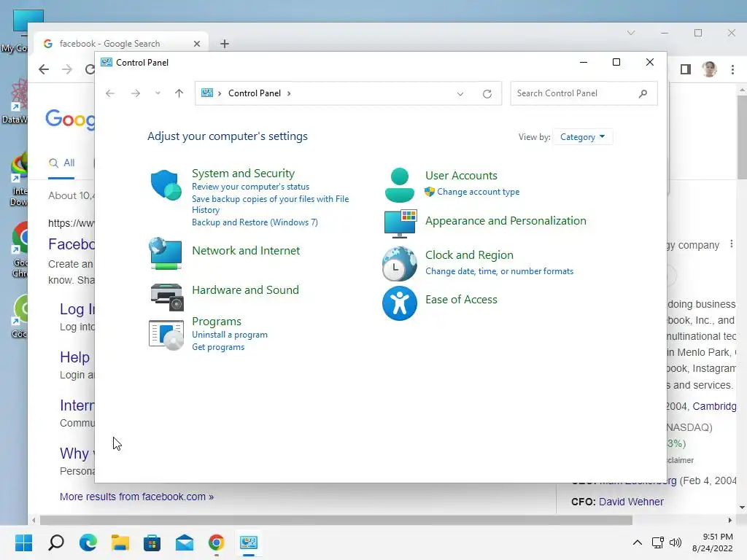
Task: Click the User Accounts person icon
Action: (x=399, y=184)
